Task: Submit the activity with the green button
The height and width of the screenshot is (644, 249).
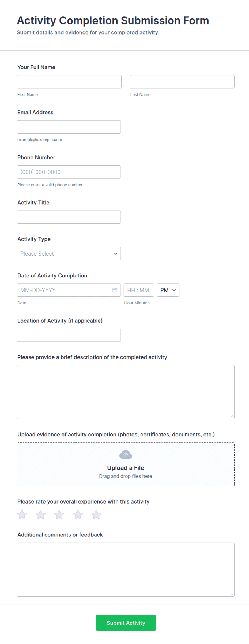Action: tap(126, 623)
